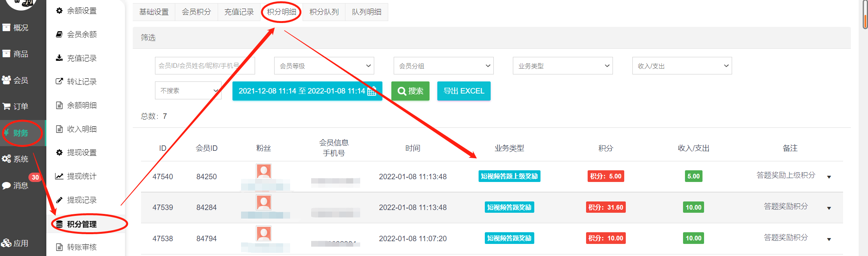Click fan avatar for ID 47540
The height and width of the screenshot is (256, 868).
[x=264, y=171]
